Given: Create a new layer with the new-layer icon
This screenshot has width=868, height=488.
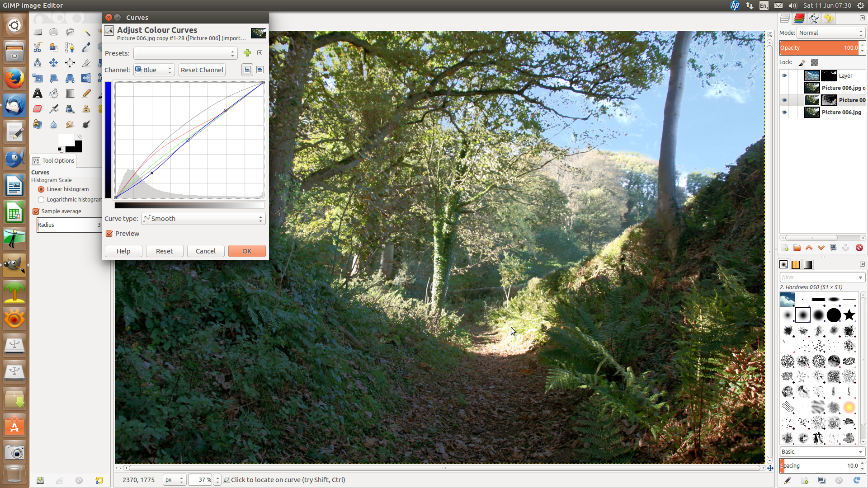Looking at the screenshot, I should (x=785, y=248).
